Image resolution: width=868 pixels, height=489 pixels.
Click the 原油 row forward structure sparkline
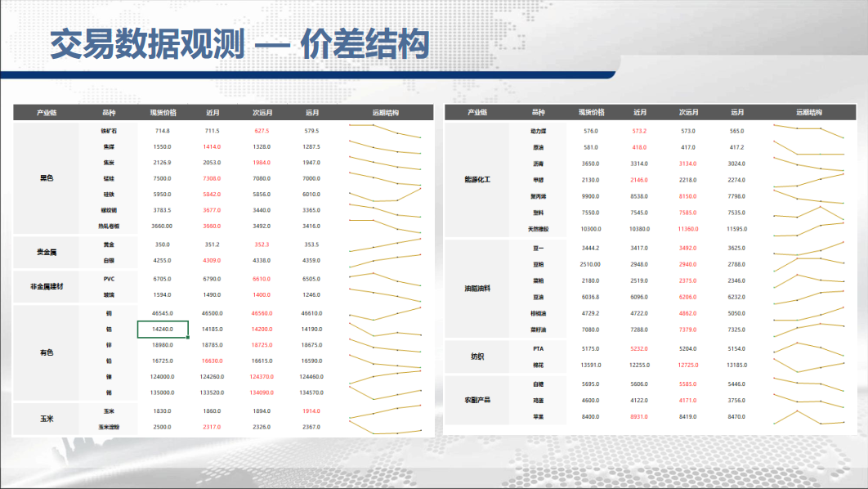[x=809, y=147]
